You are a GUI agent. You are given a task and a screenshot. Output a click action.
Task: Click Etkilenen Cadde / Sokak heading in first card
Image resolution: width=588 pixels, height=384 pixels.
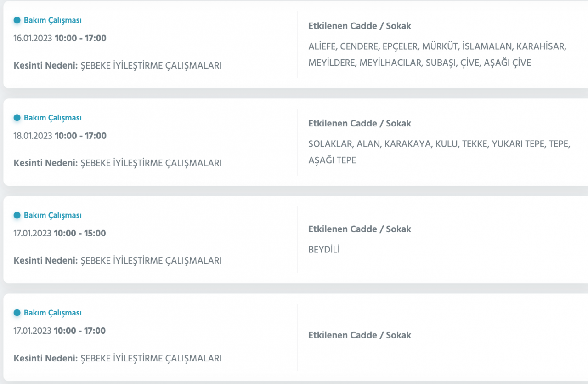tap(359, 26)
